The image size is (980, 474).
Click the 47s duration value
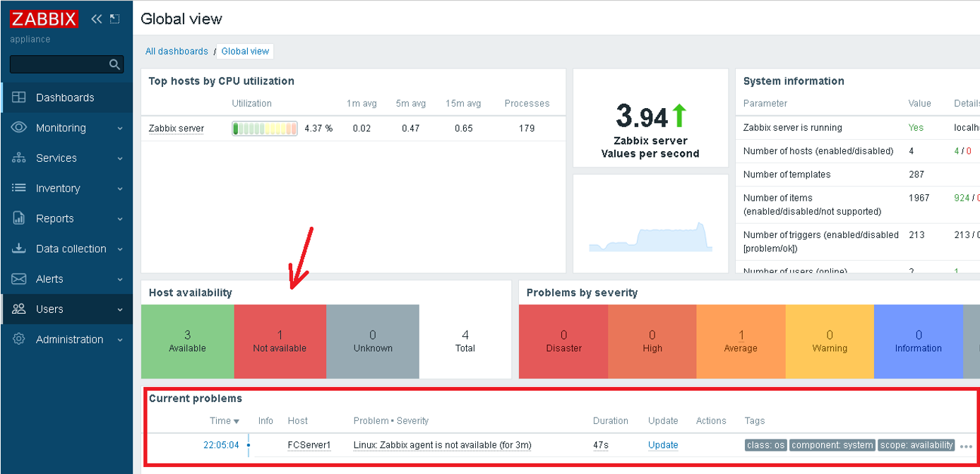coord(601,445)
